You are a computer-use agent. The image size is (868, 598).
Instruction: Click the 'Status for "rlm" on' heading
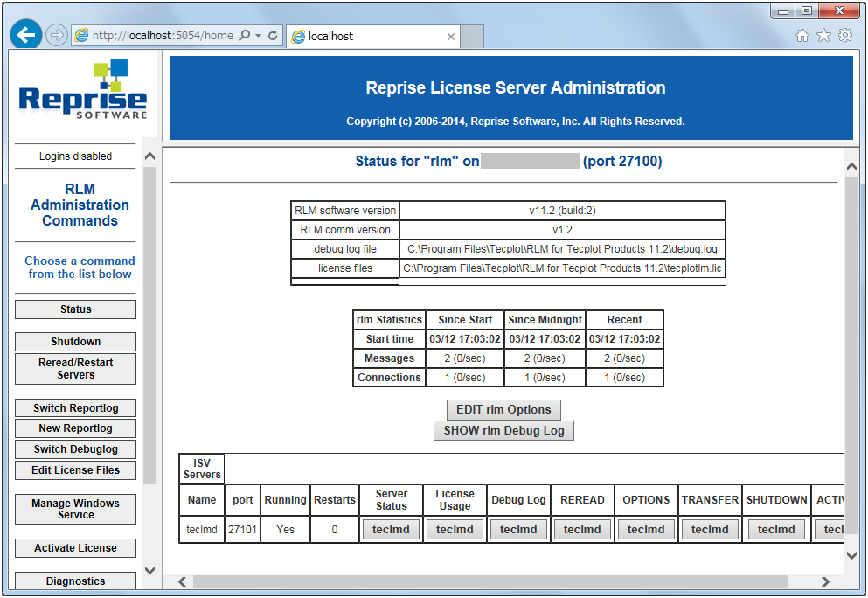coord(417,161)
